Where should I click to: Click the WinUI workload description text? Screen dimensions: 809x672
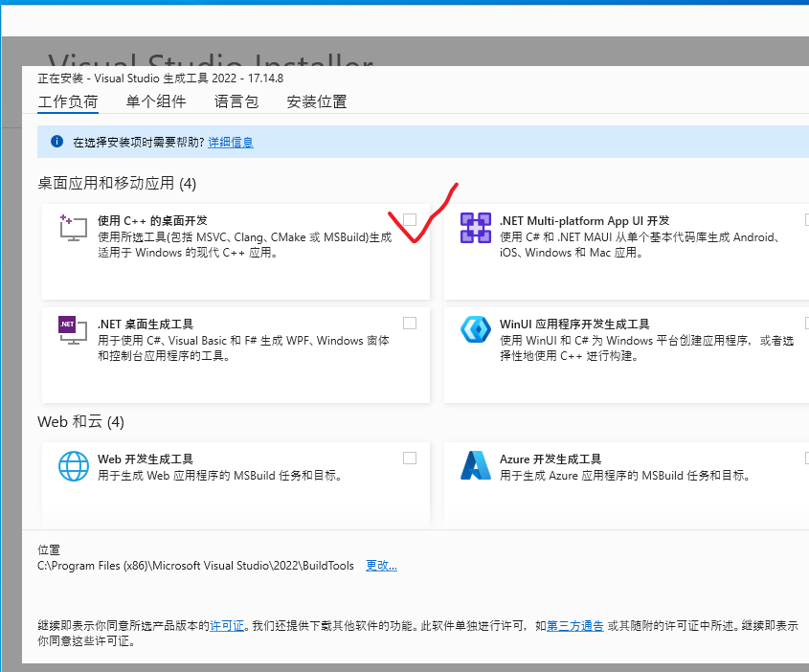click(x=647, y=347)
